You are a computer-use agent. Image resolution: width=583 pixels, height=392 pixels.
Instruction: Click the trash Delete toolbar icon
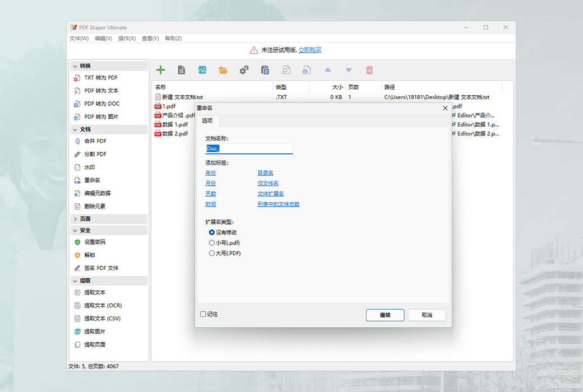(x=369, y=69)
